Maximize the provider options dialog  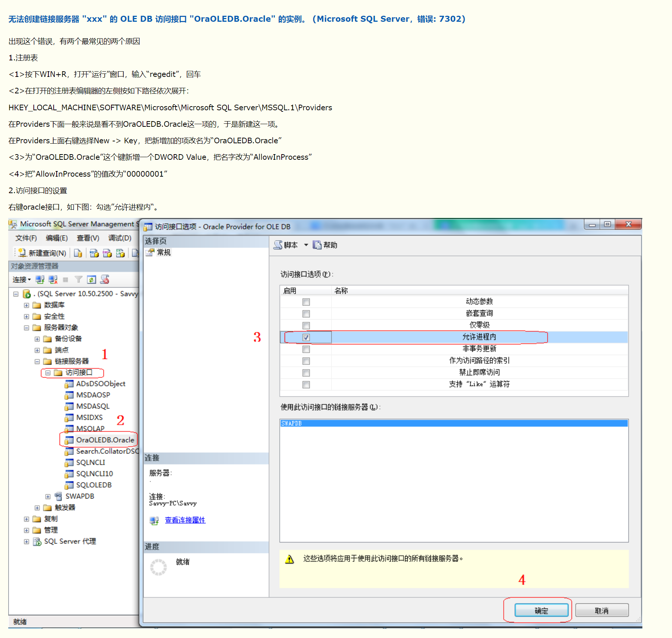coord(607,224)
